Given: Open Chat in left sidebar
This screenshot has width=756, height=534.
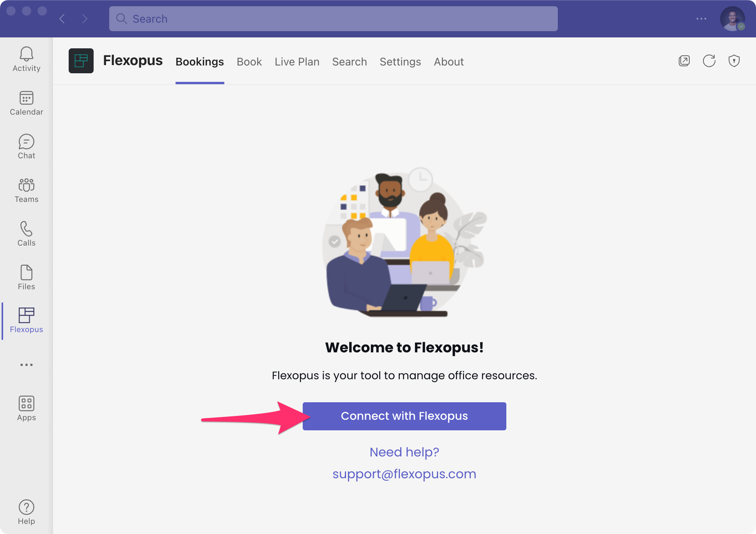Looking at the screenshot, I should [26, 147].
